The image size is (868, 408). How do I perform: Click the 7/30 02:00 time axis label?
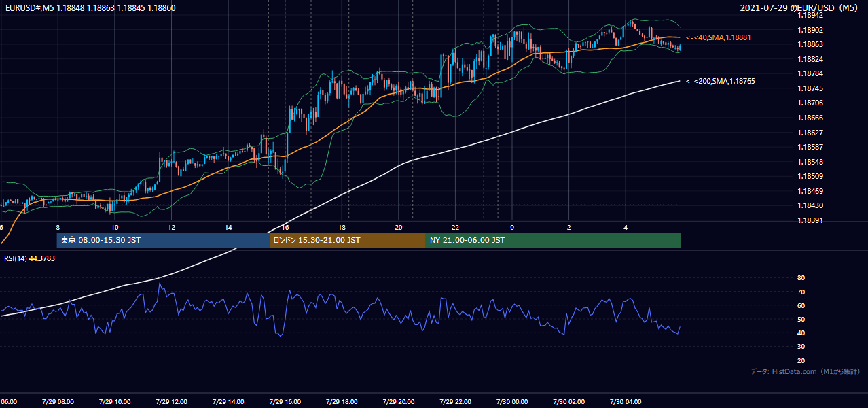[x=568, y=401]
